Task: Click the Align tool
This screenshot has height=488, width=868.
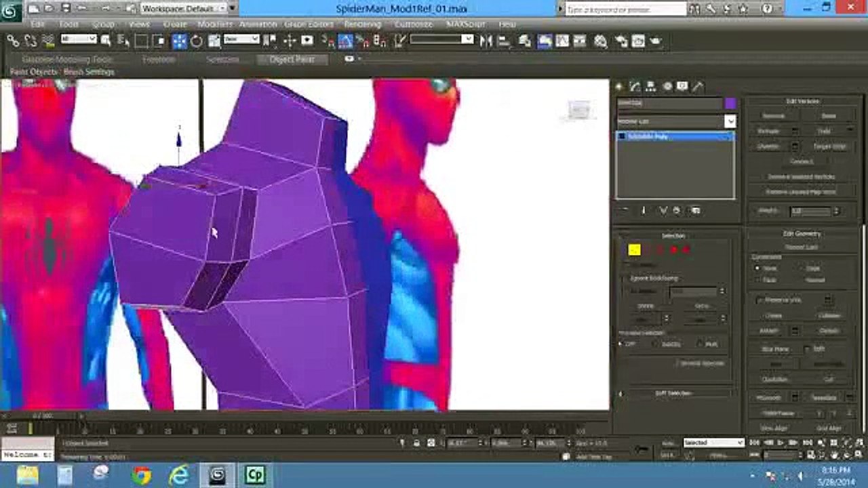Action: click(x=504, y=41)
